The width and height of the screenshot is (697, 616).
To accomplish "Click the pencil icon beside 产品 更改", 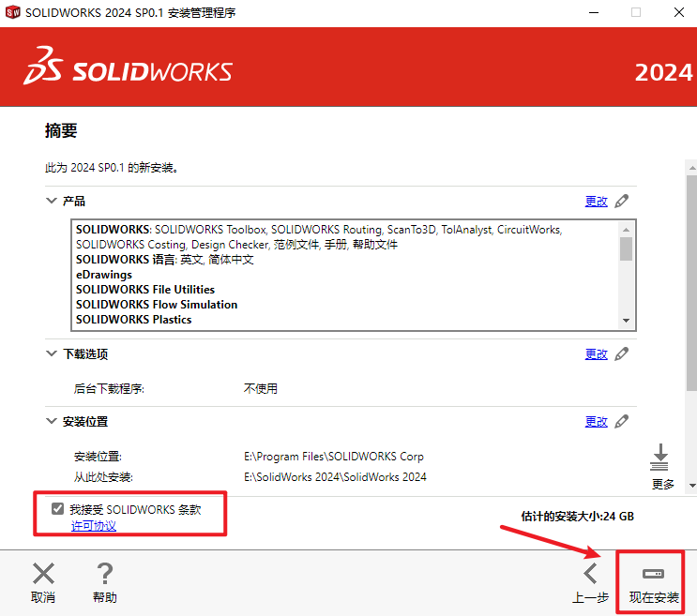I will coord(621,202).
